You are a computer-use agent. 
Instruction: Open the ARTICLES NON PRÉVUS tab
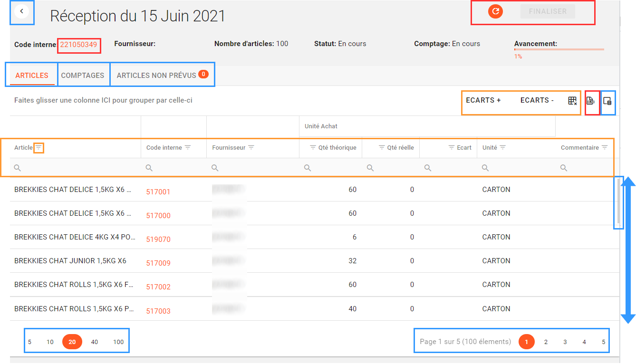click(156, 76)
